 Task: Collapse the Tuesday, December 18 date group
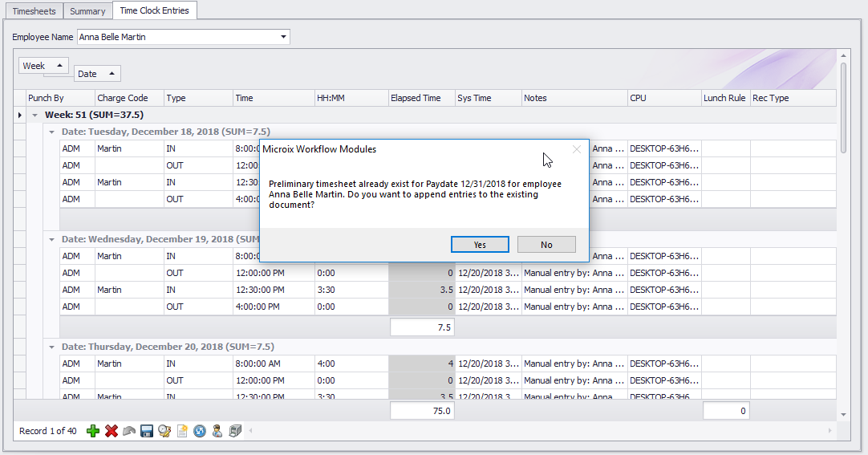tap(52, 132)
